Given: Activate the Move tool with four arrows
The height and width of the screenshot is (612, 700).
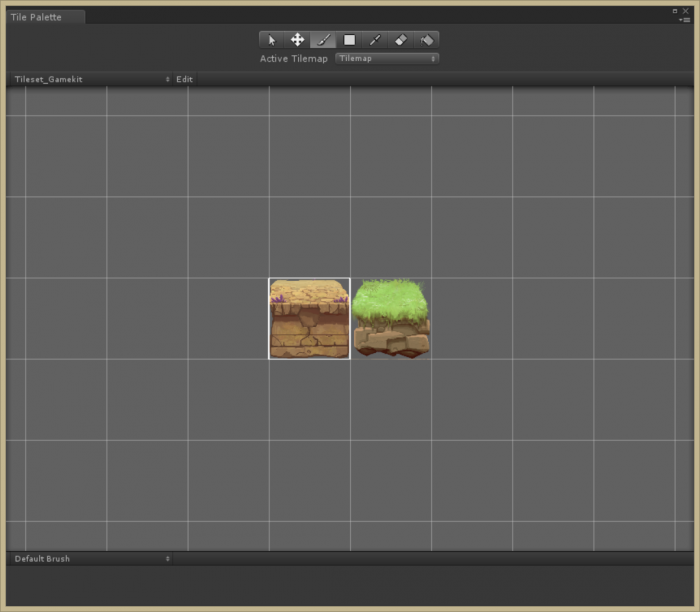Looking at the screenshot, I should [x=297, y=40].
